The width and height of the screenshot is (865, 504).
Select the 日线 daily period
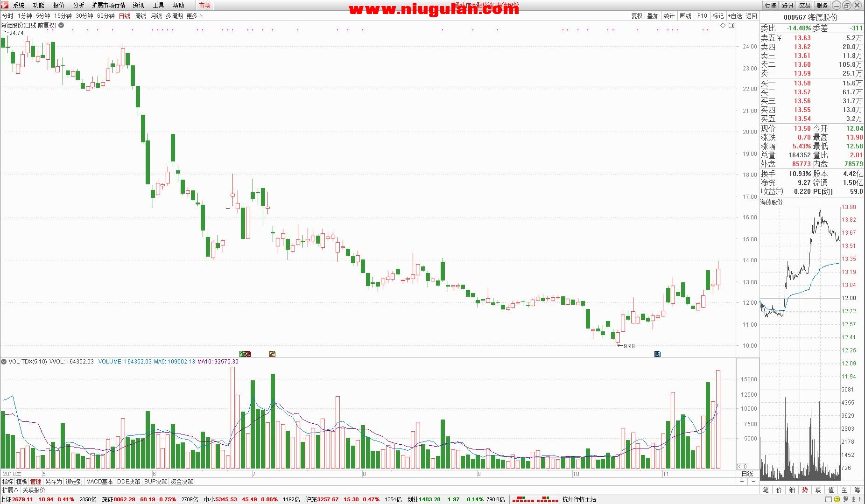tap(125, 16)
